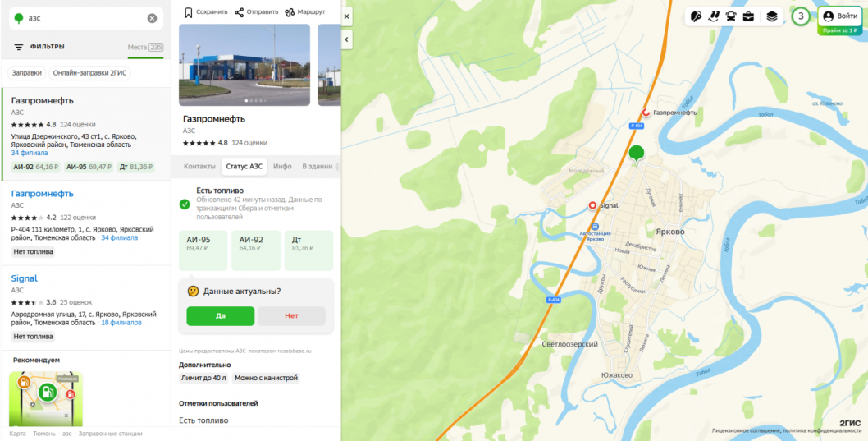Click the green selected marker on map
This screenshot has height=441, width=868.
tap(637, 154)
